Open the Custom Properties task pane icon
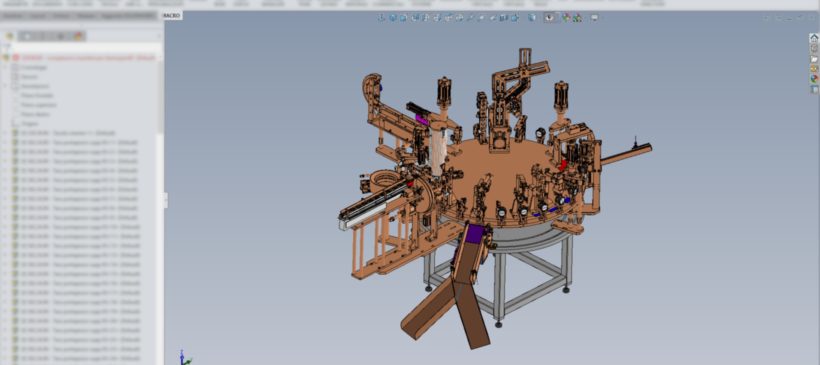 click(814, 89)
